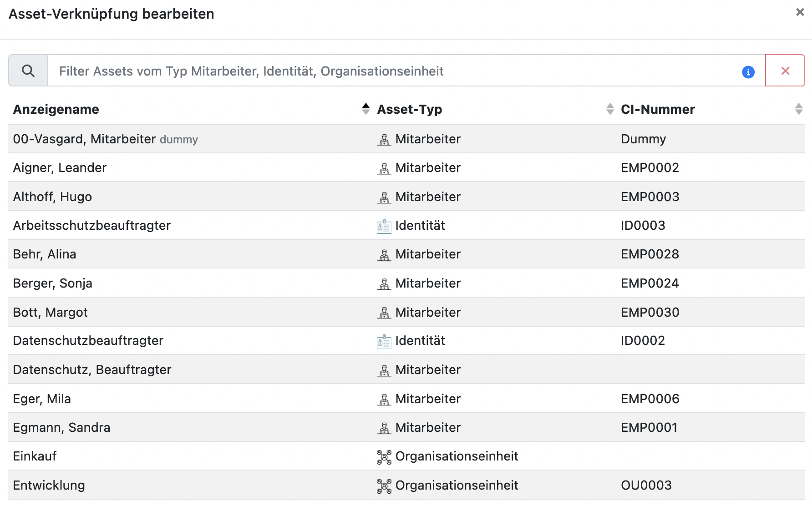Select Bott, Margot name
The height and width of the screenshot is (506, 812).
pos(51,312)
